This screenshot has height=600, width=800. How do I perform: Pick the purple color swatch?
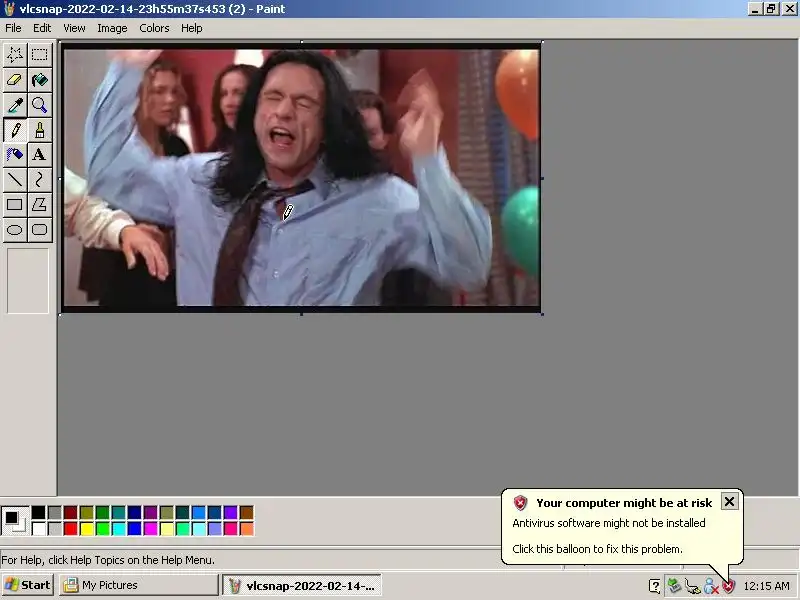pyautogui.click(x=151, y=512)
